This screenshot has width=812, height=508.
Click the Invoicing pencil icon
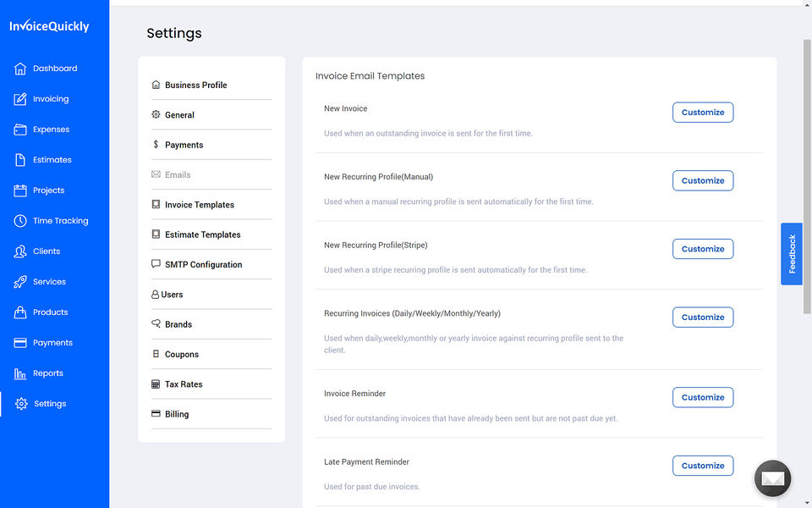19,99
